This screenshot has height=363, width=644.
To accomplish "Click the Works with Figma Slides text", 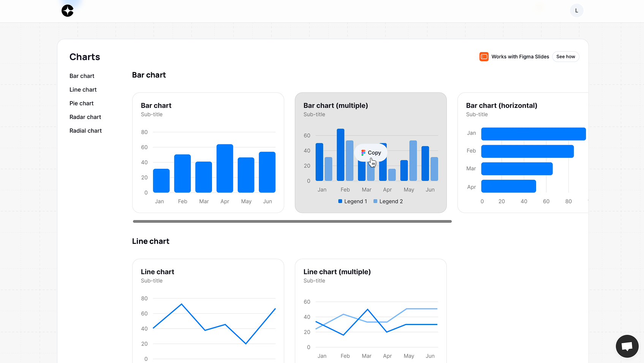I will tap(520, 57).
